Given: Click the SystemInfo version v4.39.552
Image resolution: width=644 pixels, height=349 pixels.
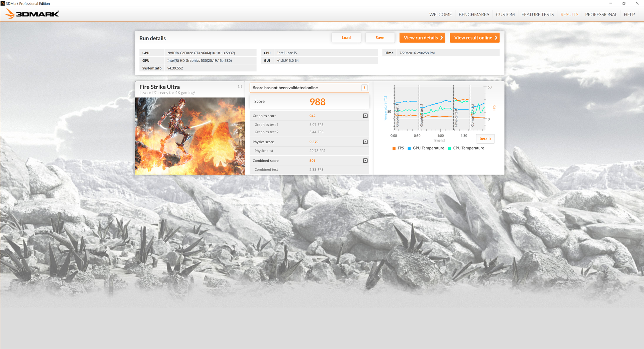Looking at the screenshot, I should tap(210, 68).
